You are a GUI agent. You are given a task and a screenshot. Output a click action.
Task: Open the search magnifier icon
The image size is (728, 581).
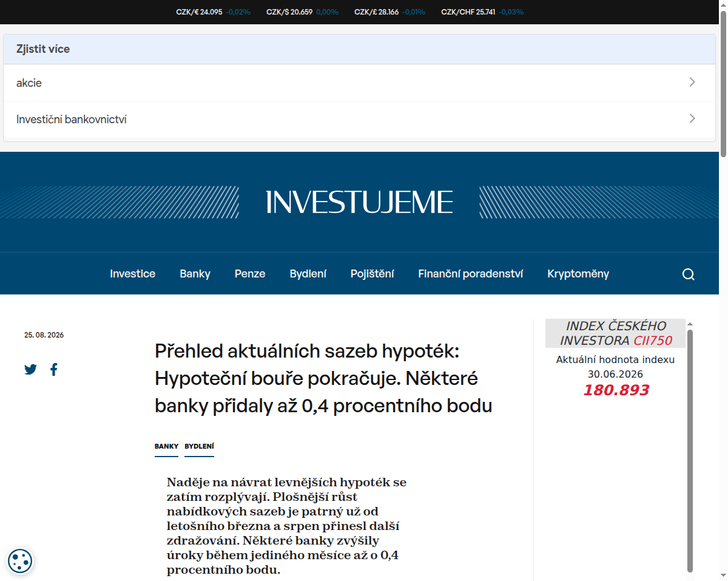click(688, 274)
